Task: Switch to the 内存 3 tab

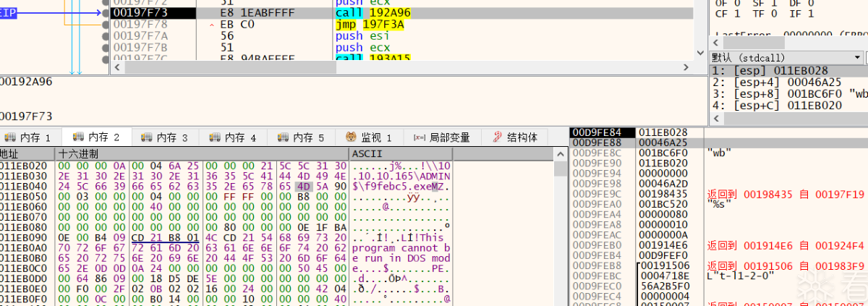Action: (x=165, y=137)
